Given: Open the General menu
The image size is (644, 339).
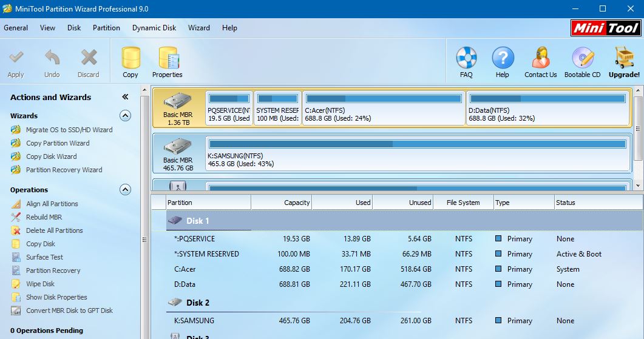Looking at the screenshot, I should point(16,28).
